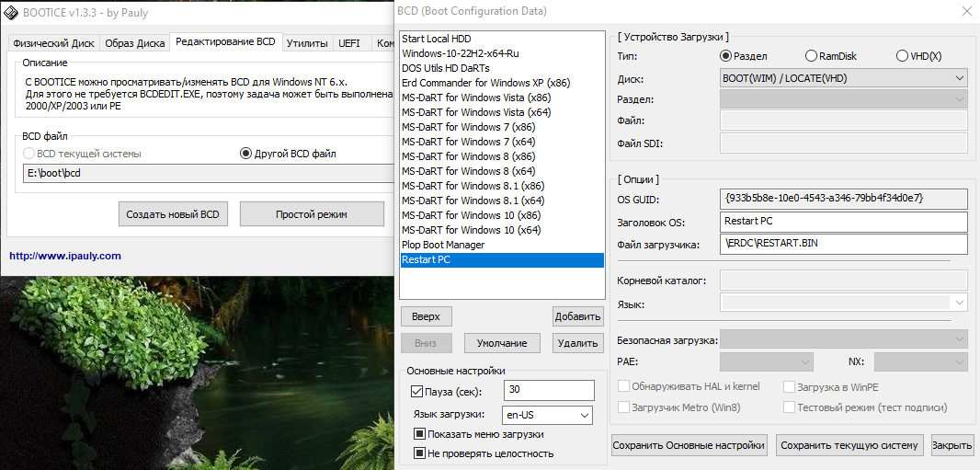Open the Диск dropdown BOOT(WIM) / LOCATE(VHD)
The image size is (980, 470).
(x=843, y=78)
